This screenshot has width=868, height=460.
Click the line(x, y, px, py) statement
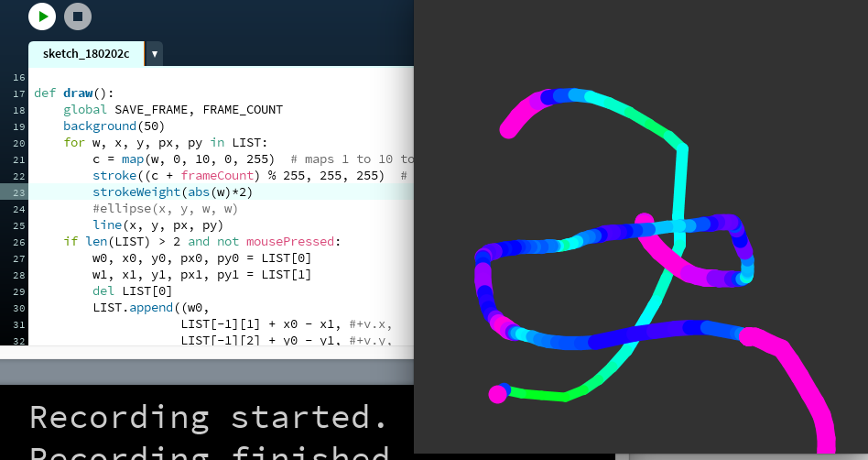(x=157, y=225)
